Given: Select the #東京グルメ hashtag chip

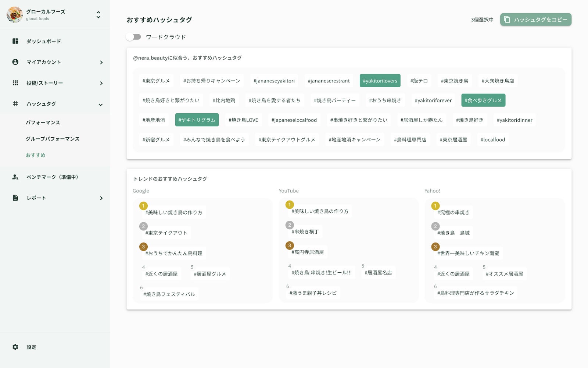Looking at the screenshot, I should click(x=156, y=81).
